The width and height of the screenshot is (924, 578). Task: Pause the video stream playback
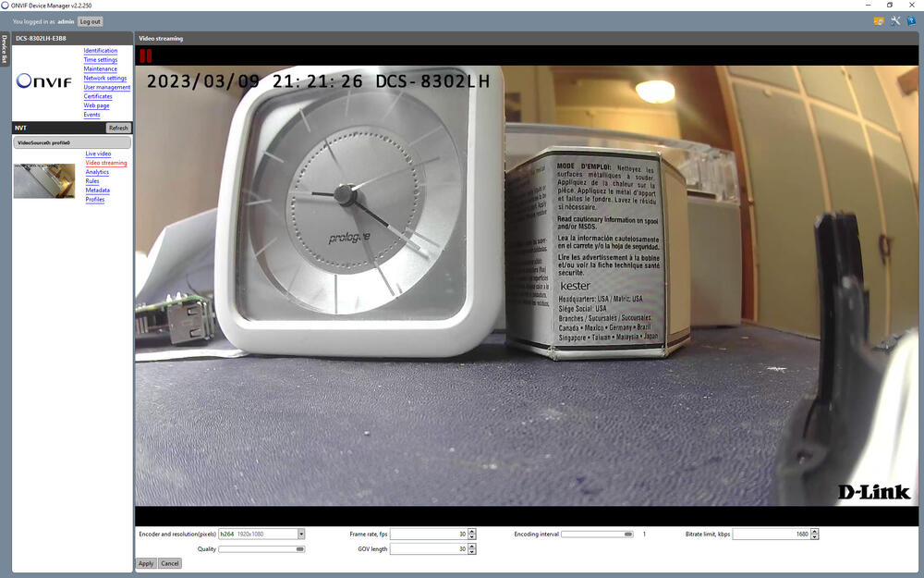click(x=145, y=56)
